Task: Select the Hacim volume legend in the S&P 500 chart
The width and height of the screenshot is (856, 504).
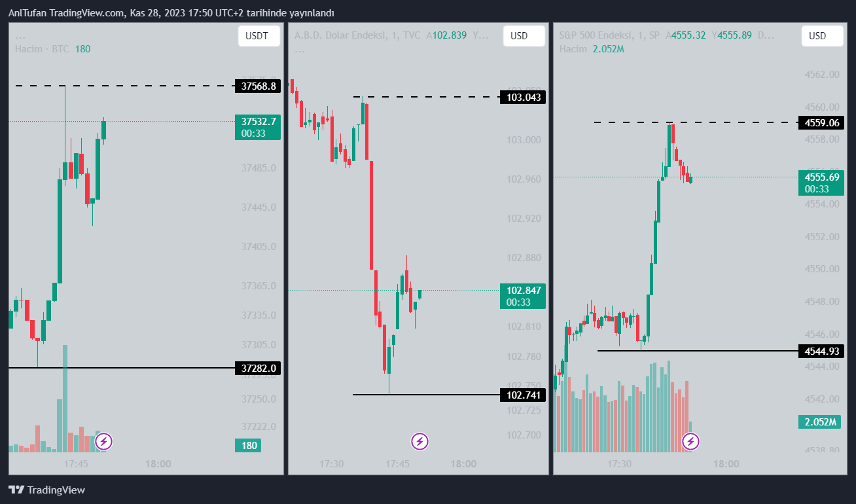Action: tap(573, 49)
